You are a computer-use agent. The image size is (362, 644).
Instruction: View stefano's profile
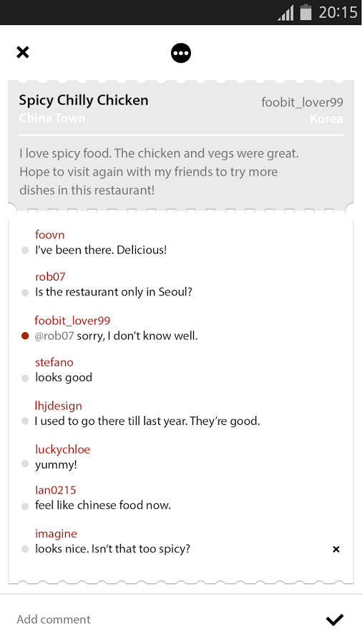[54, 362]
